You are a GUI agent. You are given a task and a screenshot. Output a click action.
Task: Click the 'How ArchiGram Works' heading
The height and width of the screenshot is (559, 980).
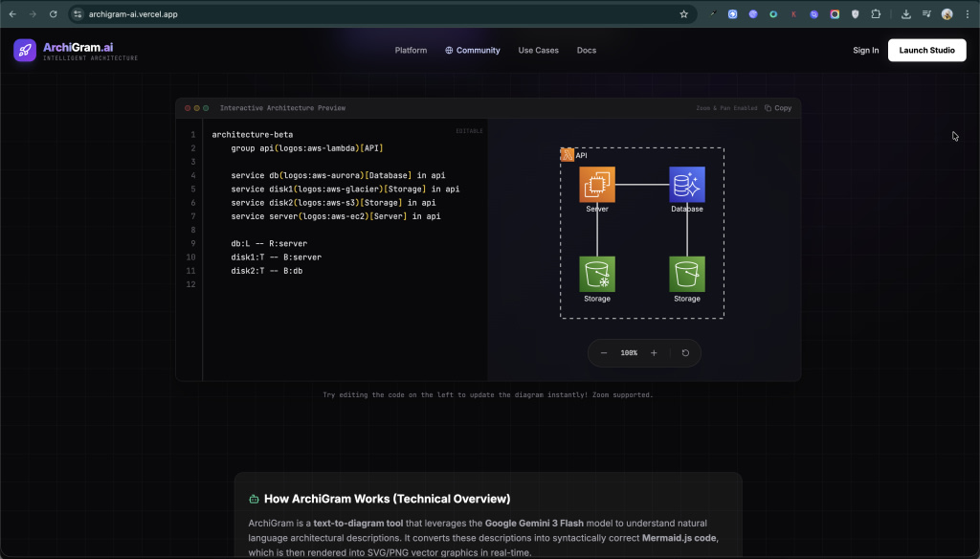[x=387, y=499]
